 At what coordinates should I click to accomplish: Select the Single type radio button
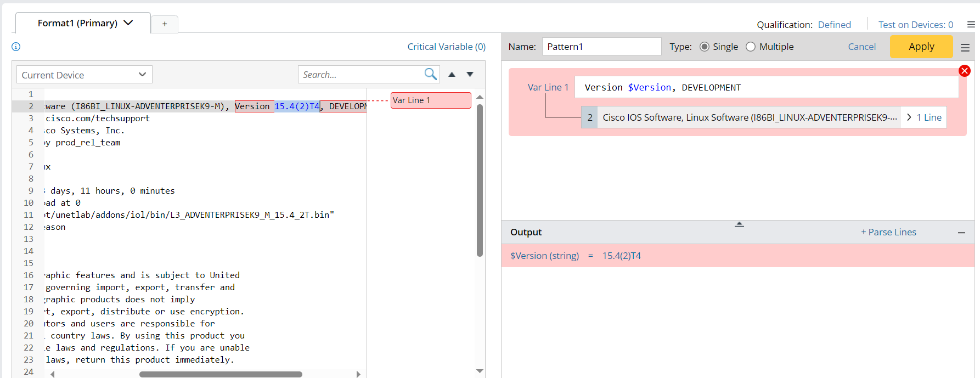(x=705, y=47)
